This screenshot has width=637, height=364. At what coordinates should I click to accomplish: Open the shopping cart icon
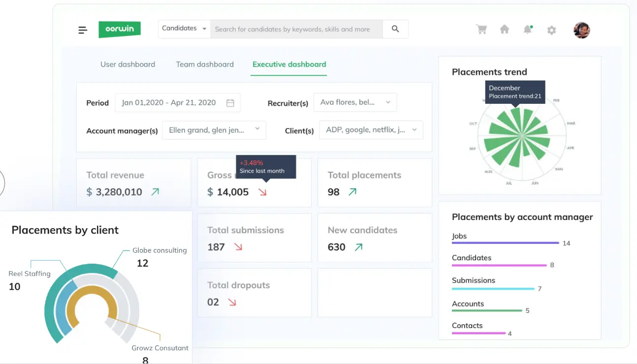click(x=481, y=30)
